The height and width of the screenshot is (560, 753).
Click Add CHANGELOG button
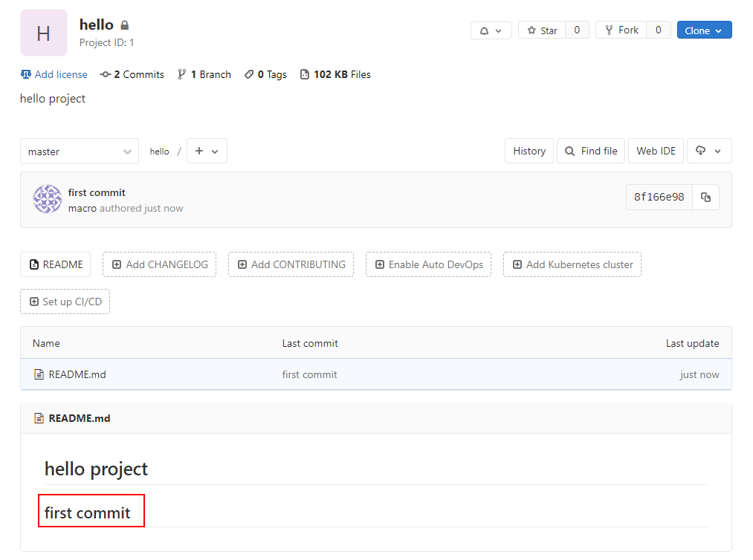[x=159, y=264]
